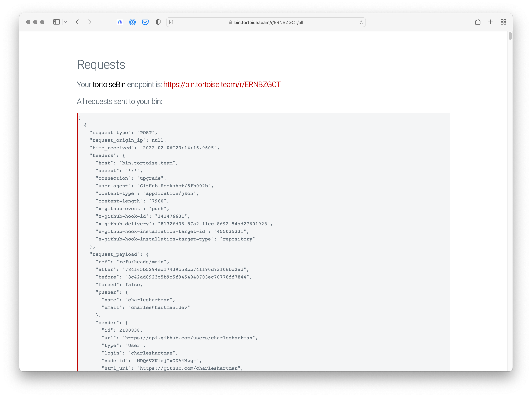Navigate back to the previous page
The image size is (532, 397).
[x=77, y=22]
